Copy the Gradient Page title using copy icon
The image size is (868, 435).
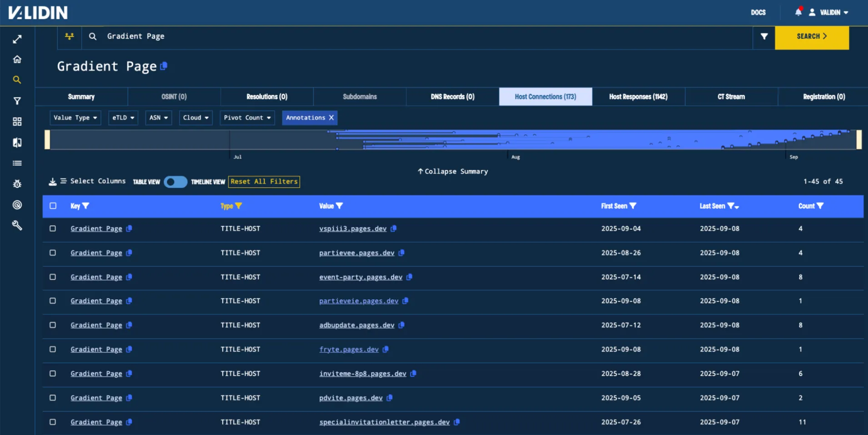point(164,66)
